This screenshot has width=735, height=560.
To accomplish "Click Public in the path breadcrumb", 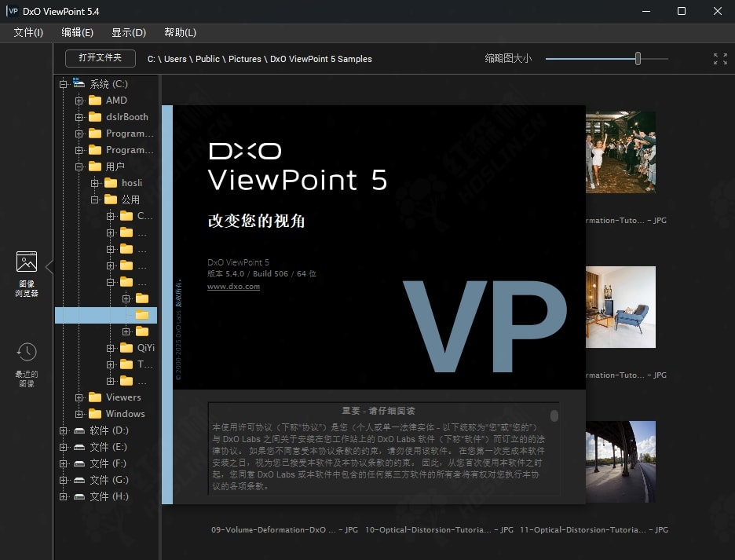I will (207, 59).
